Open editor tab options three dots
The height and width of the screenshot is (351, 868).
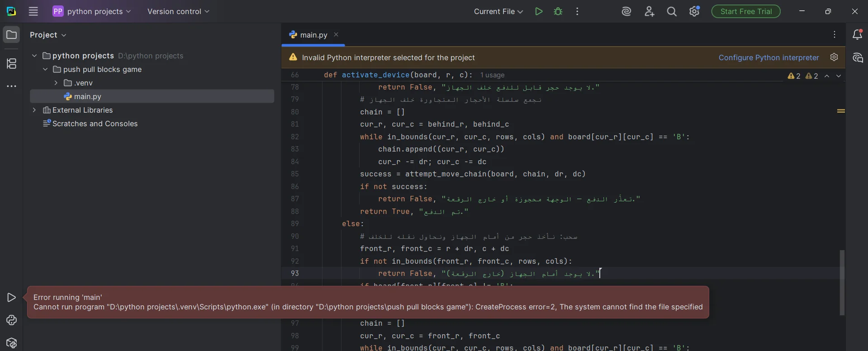click(x=835, y=34)
